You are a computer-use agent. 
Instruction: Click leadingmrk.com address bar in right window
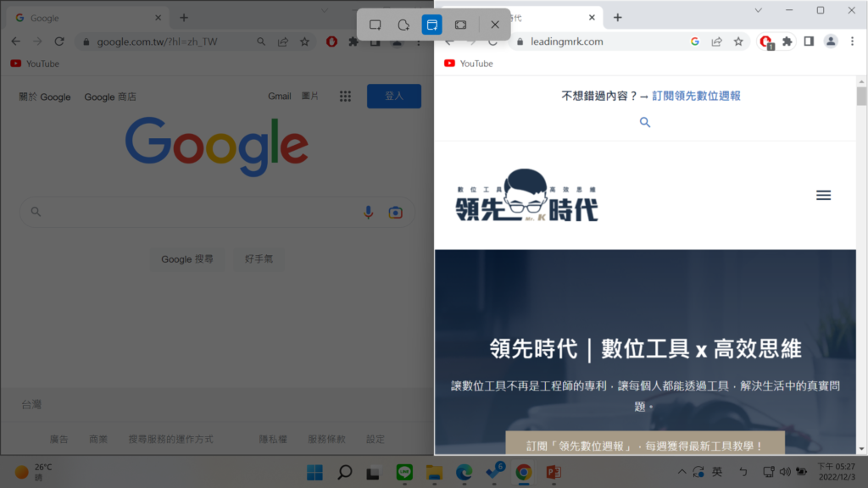coord(567,42)
